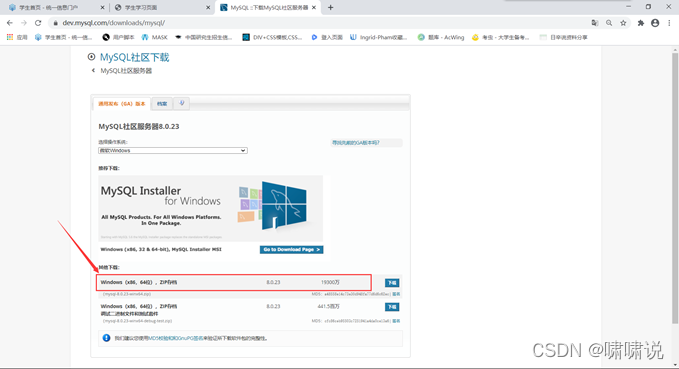Click the 'MySQL社区服务器8.0.23' heading text
This screenshot has width=679, height=369.
tap(139, 126)
